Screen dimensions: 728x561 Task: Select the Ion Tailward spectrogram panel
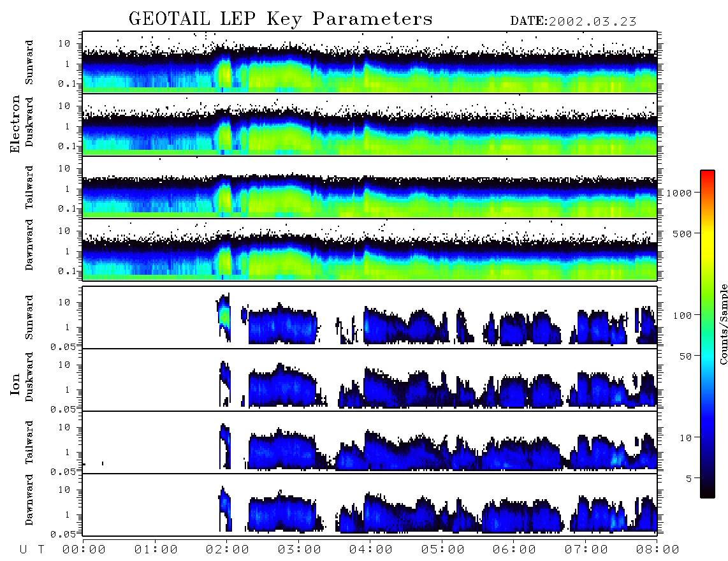(x=370, y=442)
